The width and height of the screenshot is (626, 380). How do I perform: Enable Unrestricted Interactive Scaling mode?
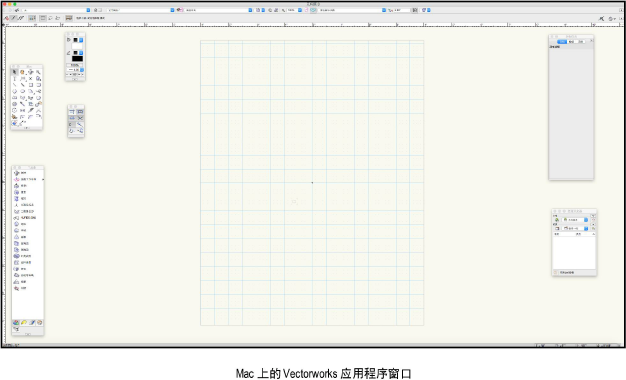(x=20, y=18)
